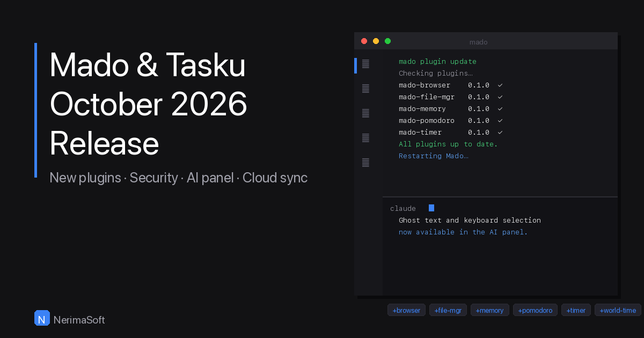Click the "mado plugin update" command line
The width and height of the screenshot is (644, 338).
pos(437,62)
